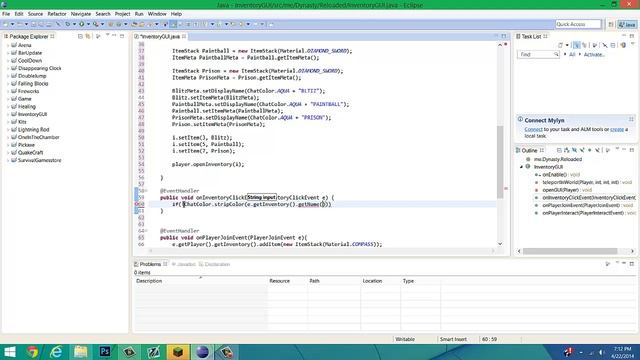
Task: Select the Java perspective button
Action: pyautogui.click(x=627, y=24)
